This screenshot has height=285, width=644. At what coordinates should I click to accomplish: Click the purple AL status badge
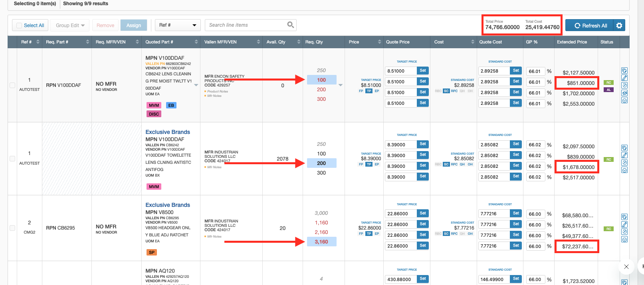608,90
